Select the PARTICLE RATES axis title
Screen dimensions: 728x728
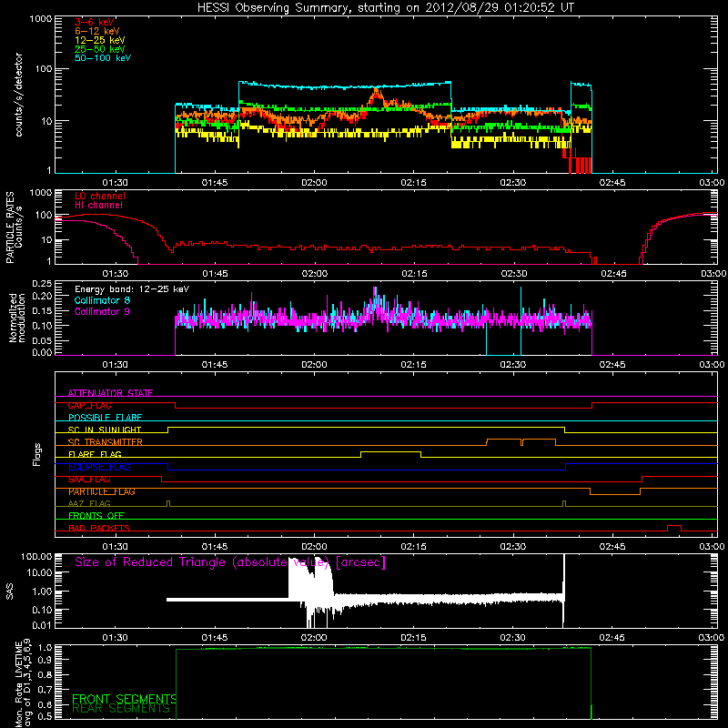coord(10,227)
